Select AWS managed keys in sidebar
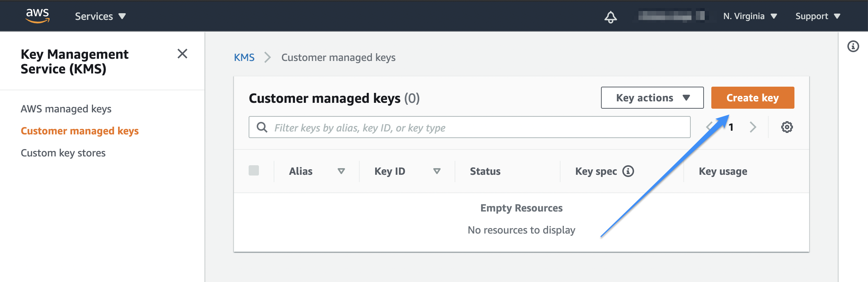The width and height of the screenshot is (868, 282). pos(66,109)
